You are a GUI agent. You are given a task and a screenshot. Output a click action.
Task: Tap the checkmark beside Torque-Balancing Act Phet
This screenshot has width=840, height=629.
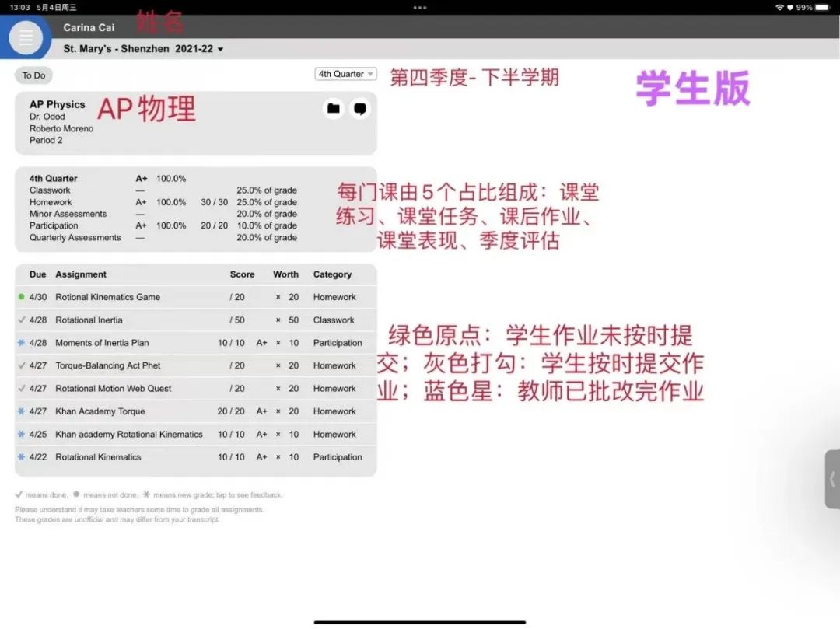click(x=22, y=365)
